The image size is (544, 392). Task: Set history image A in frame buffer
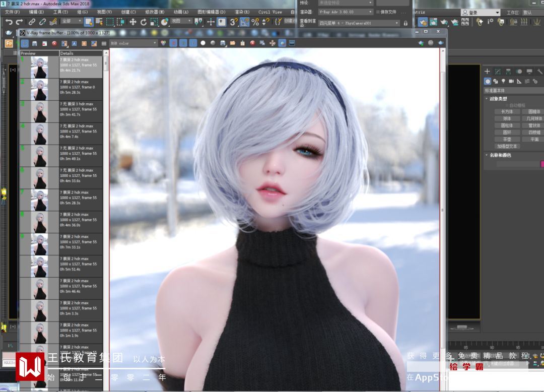click(74, 43)
